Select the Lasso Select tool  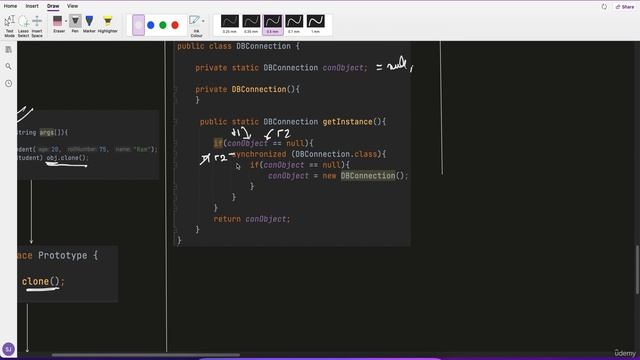23,26
